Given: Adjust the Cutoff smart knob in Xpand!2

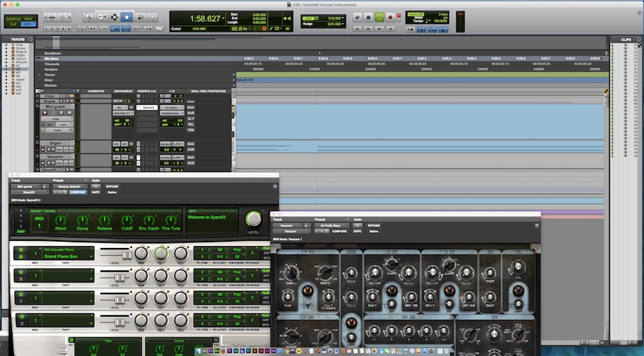Looking at the screenshot, I should 126,220.
